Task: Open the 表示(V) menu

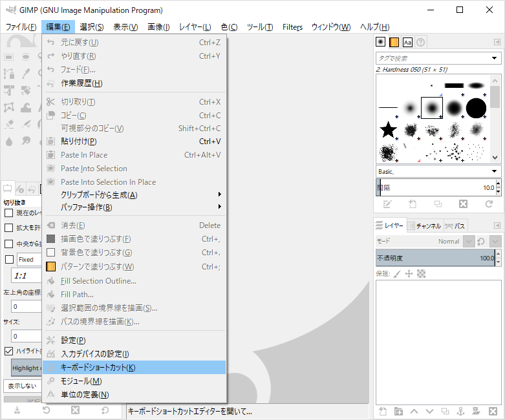Action: click(125, 27)
